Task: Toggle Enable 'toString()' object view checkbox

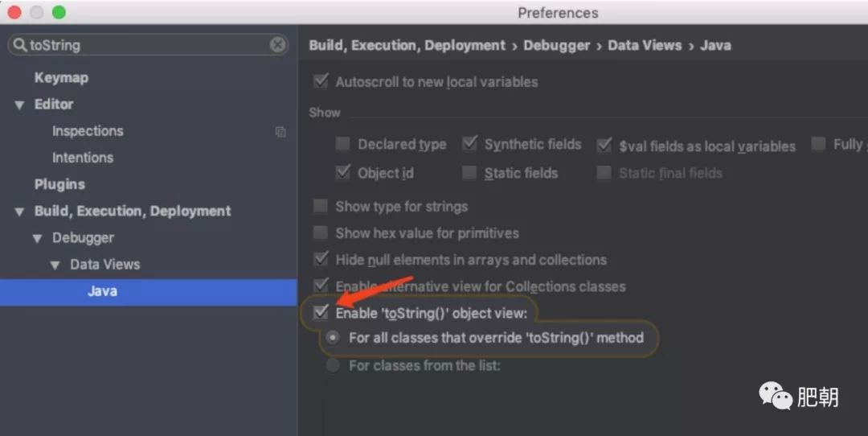Action: pos(321,313)
